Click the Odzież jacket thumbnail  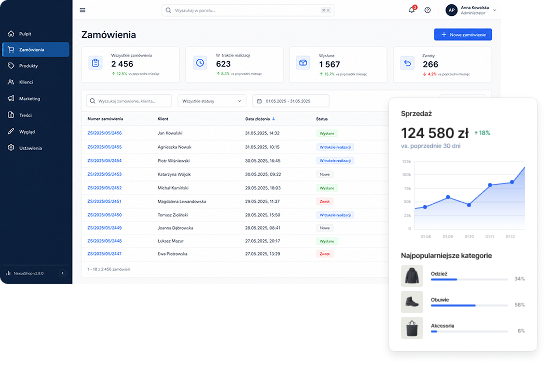coord(412,276)
